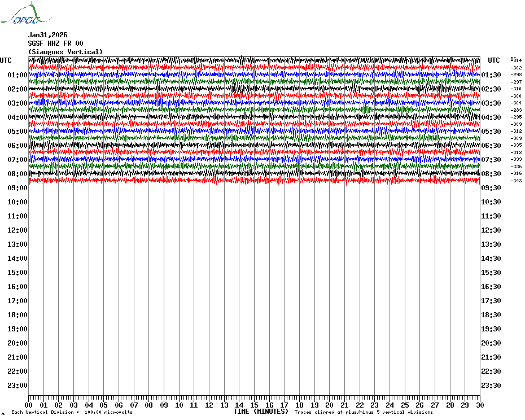
Task: Click the DC offset value -335
Action: 517,145
